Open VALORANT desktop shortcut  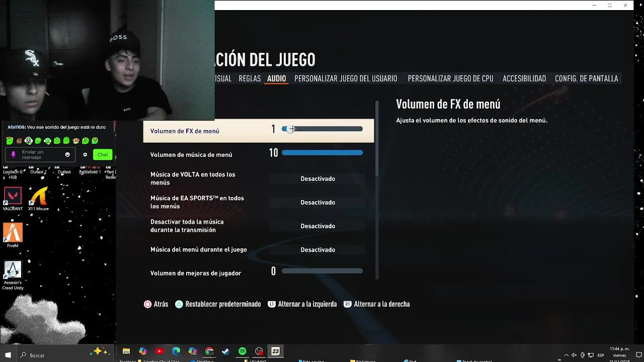[13, 199]
